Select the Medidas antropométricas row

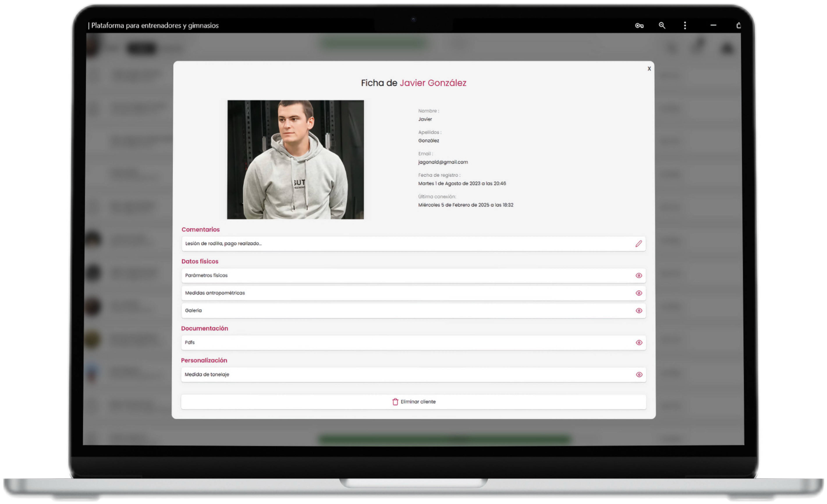pos(403,293)
